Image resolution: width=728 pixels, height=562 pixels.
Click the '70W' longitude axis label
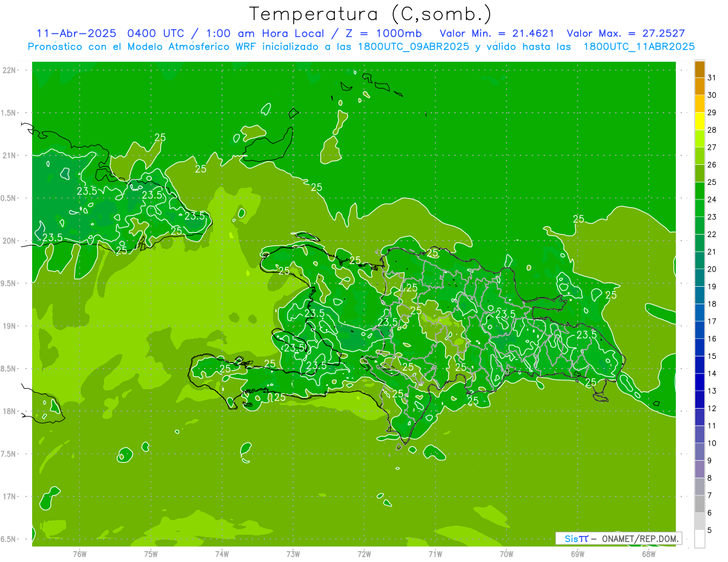507,554
